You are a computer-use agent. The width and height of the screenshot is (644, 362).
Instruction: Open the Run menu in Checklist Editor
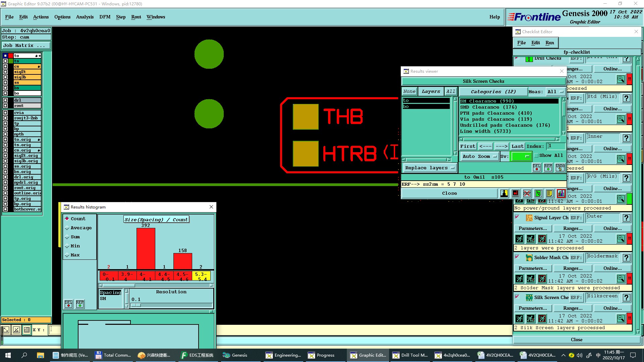pos(550,43)
